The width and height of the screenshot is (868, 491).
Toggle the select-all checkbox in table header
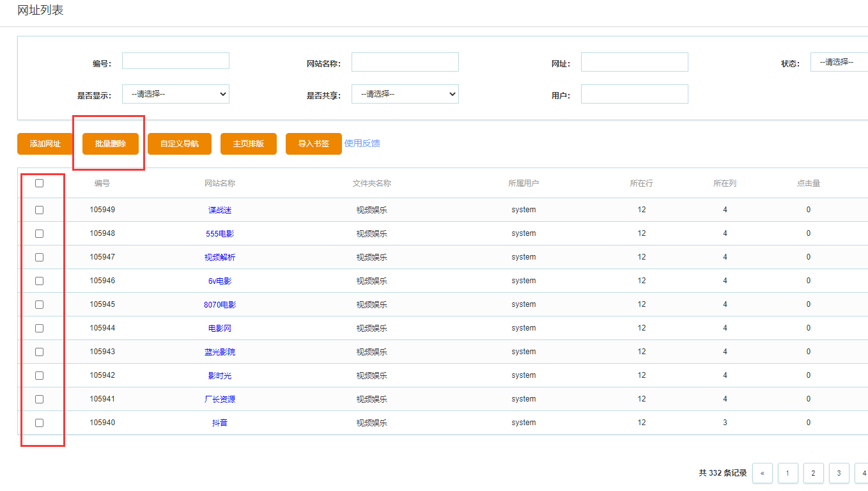pos(40,183)
